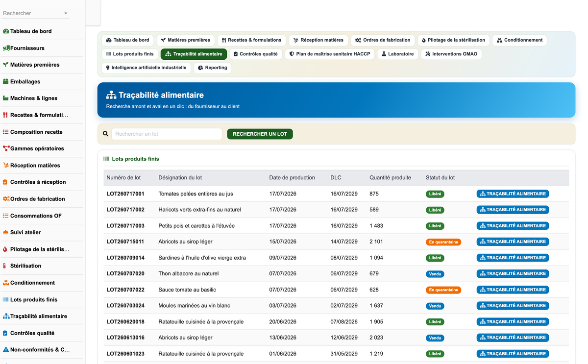Click the Conditionnement sidebar boxes icon

coord(6,283)
